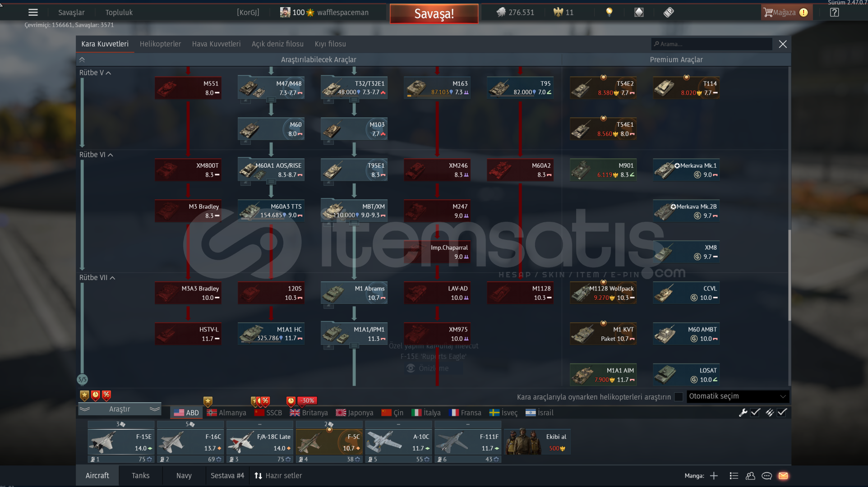Image resolution: width=868 pixels, height=487 pixels.
Task: Click in the Arama search field
Action: (x=711, y=44)
